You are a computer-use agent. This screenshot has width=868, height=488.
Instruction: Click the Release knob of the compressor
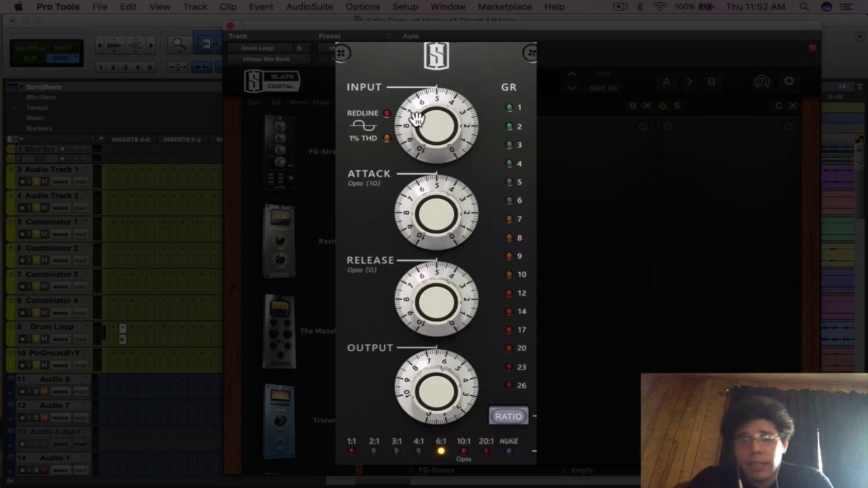436,300
